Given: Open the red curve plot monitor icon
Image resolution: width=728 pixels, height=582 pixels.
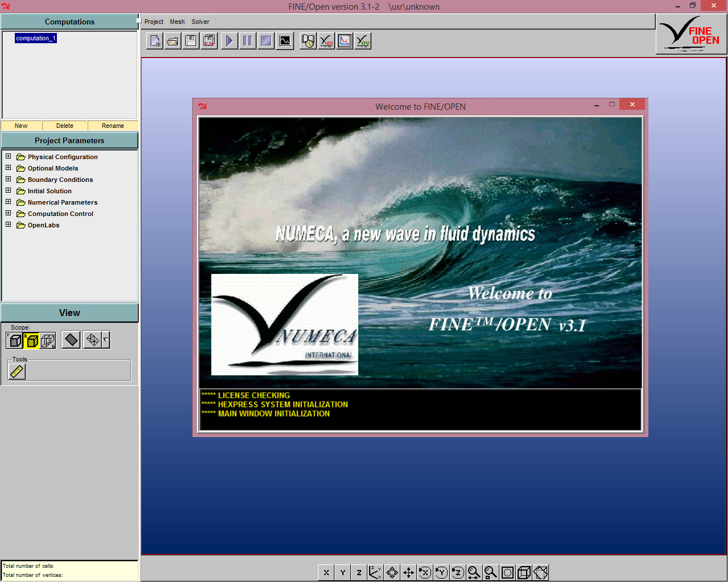Looking at the screenshot, I should pos(345,41).
